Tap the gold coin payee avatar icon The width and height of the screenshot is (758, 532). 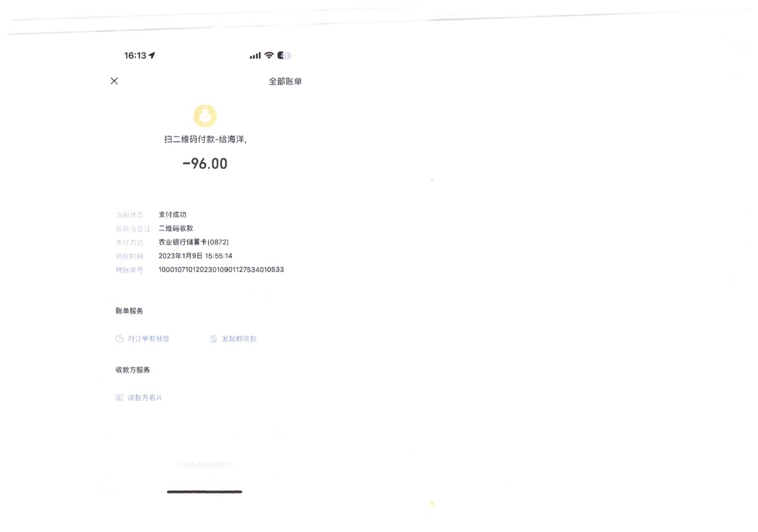[205, 116]
